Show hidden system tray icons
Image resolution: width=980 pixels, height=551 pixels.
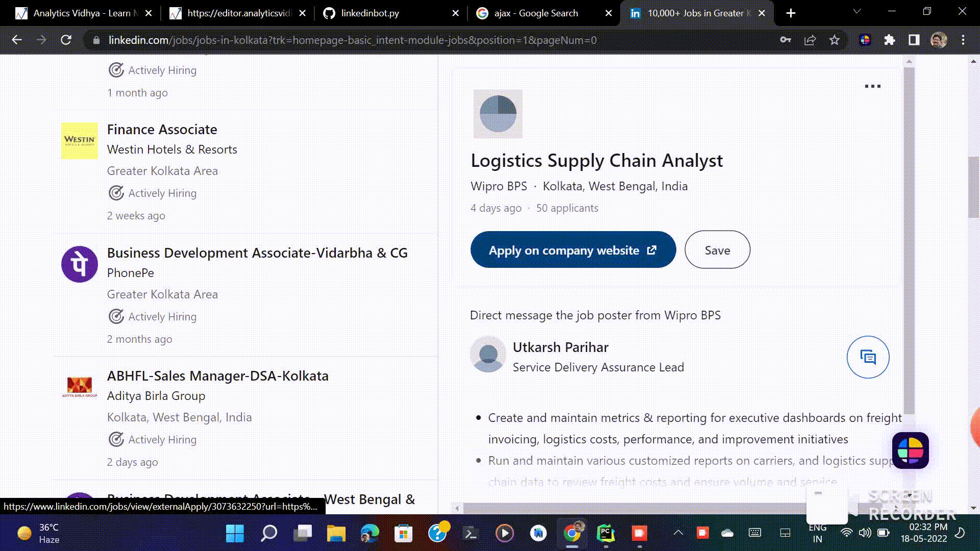tap(678, 533)
